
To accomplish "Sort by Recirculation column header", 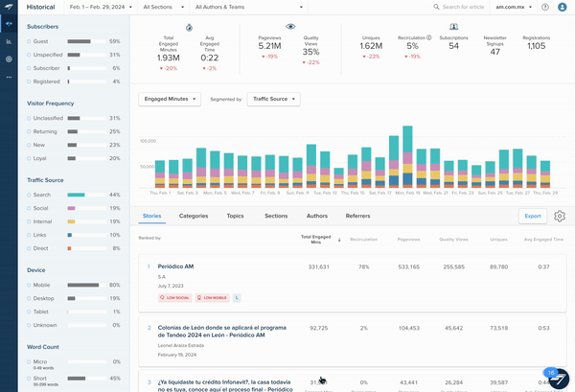I will [x=363, y=240].
